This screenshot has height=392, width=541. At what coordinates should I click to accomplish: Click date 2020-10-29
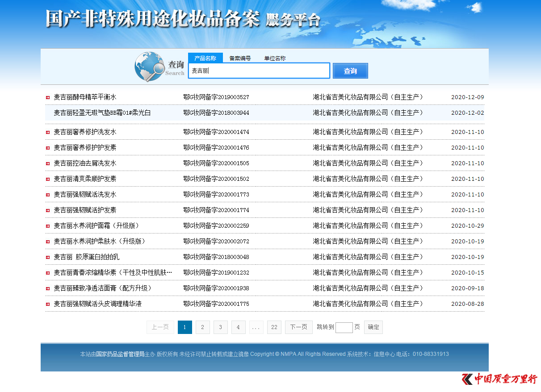pos(467,225)
